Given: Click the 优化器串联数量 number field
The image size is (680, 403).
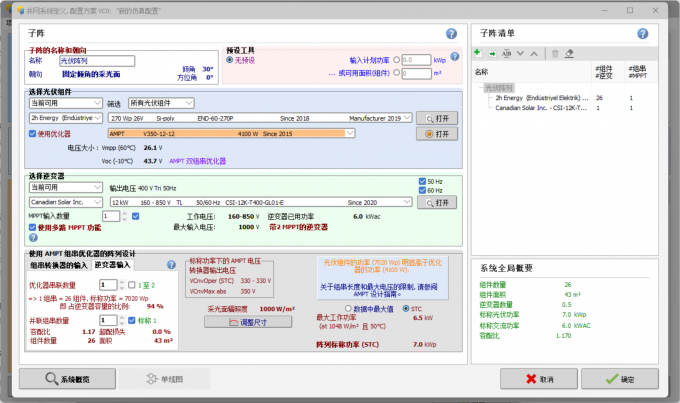Looking at the screenshot, I should pos(108,285).
